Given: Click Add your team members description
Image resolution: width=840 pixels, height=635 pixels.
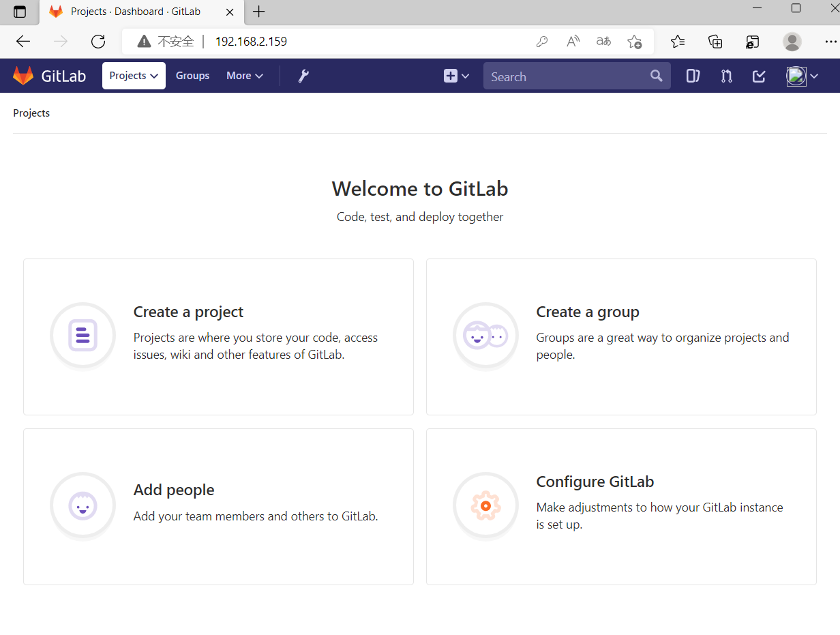Looking at the screenshot, I should tap(256, 516).
